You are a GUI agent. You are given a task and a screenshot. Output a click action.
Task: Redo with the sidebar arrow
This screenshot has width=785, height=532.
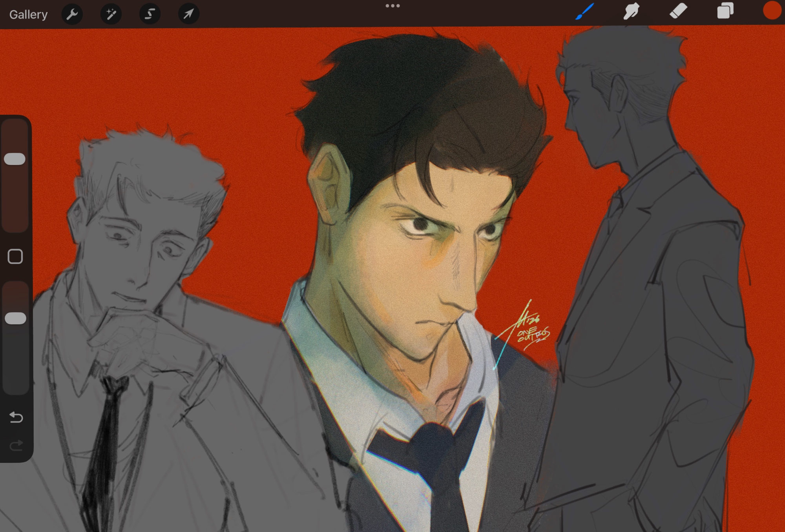(x=16, y=445)
